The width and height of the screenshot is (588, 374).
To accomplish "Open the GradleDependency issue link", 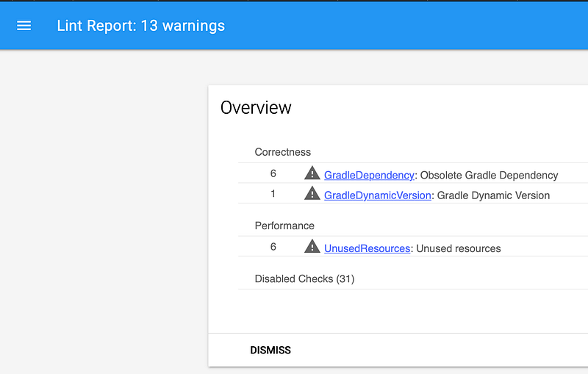I will pyautogui.click(x=369, y=175).
